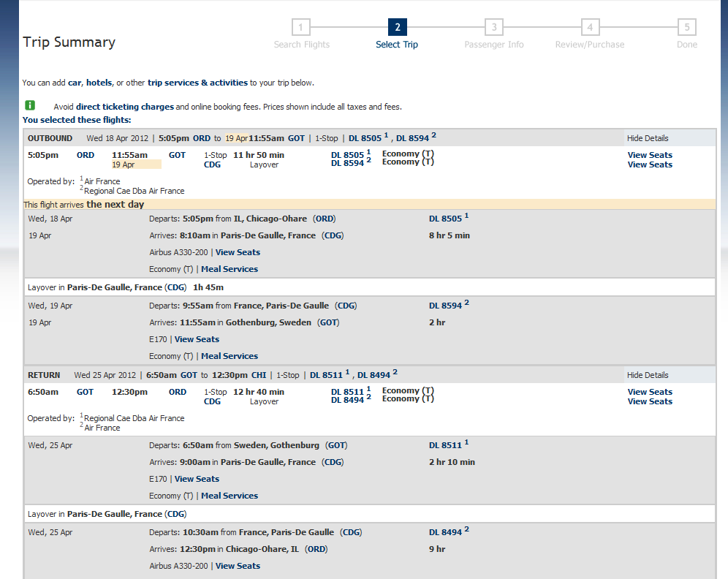
Task: Open Meal Services for the Chicago to Paris leg
Action: click(x=229, y=269)
